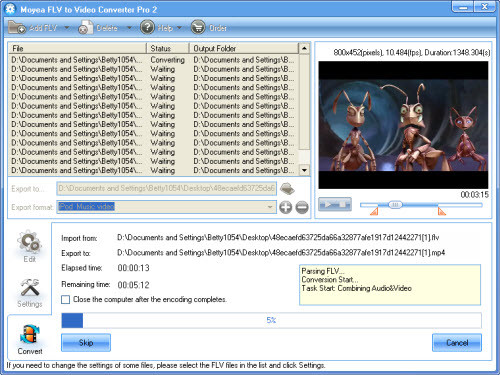This screenshot has height=375, width=500.
Task: Click the Import from file path text
Action: 278,238
